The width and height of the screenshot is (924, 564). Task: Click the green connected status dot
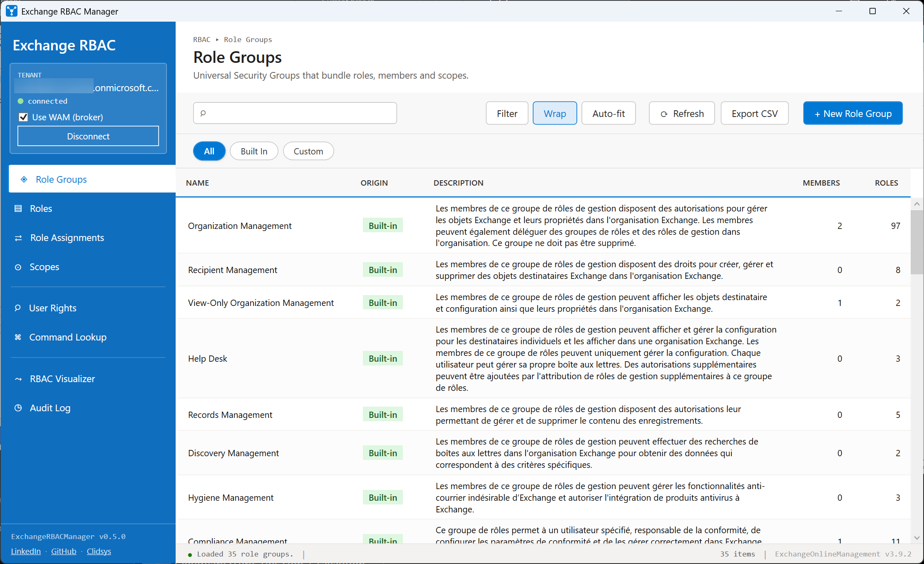click(20, 101)
